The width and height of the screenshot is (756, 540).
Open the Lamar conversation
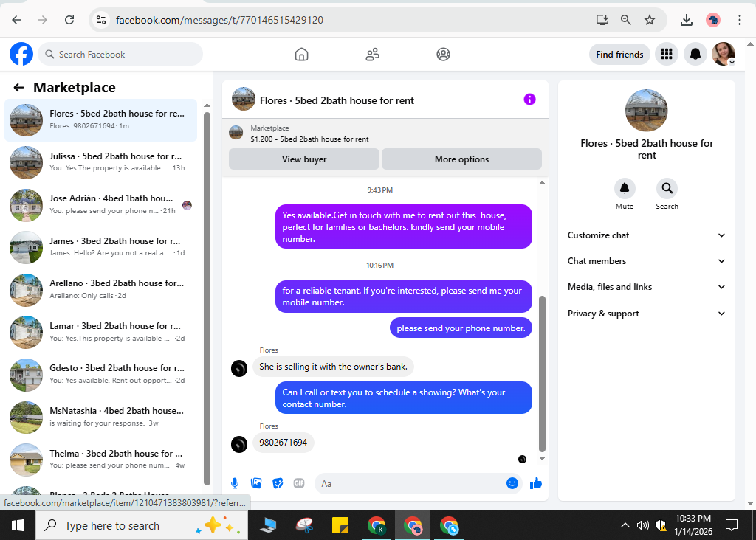pyautogui.click(x=100, y=332)
